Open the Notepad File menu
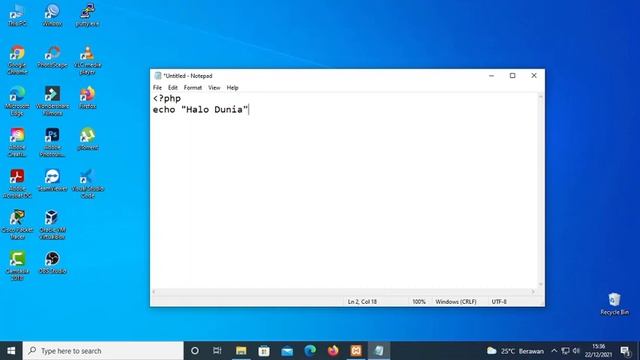Image resolution: width=640 pixels, height=360 pixels. click(157, 88)
